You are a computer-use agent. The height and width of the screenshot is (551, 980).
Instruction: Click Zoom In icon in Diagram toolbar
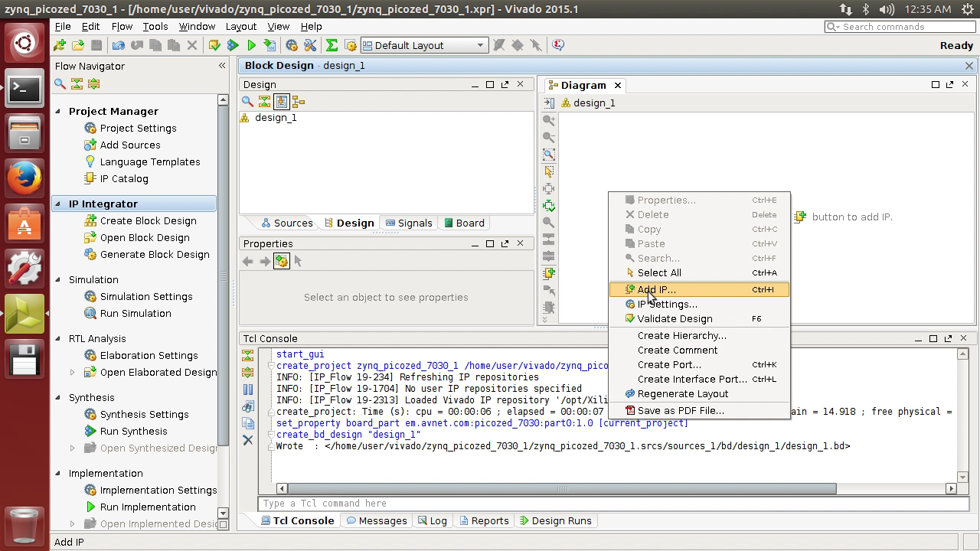pos(549,120)
